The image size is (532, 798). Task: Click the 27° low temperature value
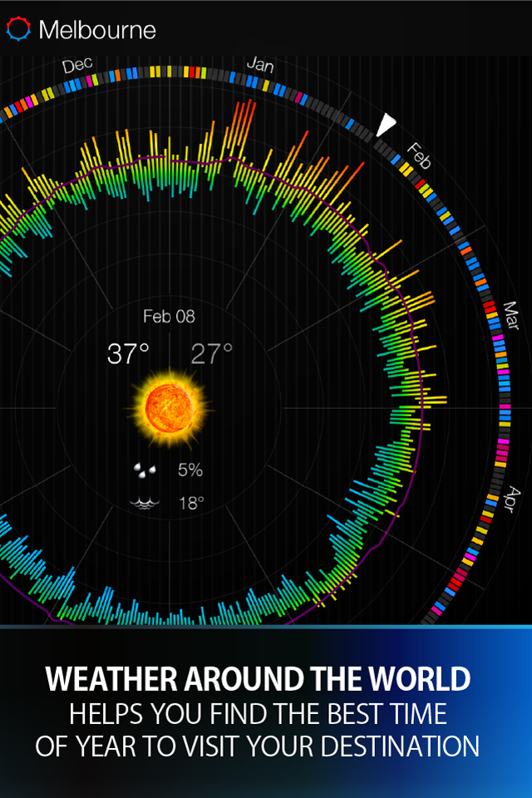coord(212,353)
